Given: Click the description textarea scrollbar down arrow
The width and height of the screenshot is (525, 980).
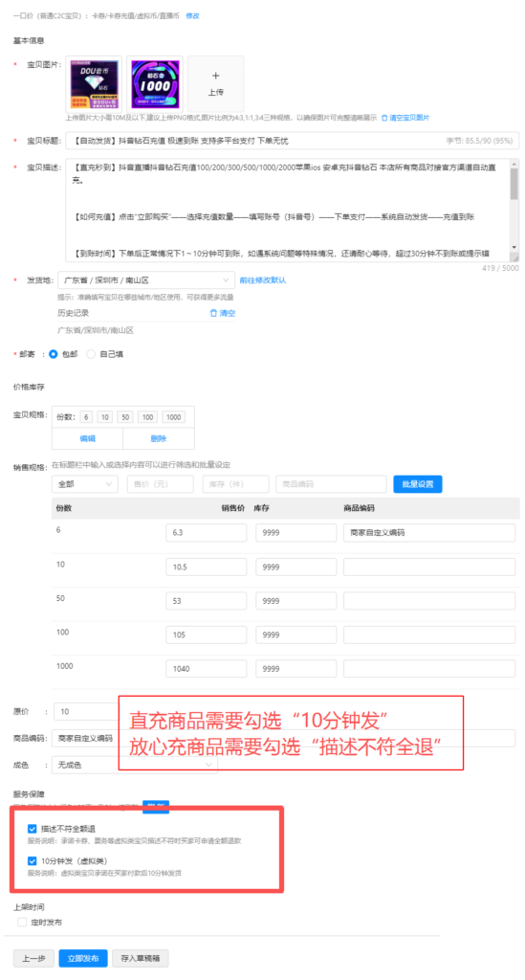Looking at the screenshot, I should pyautogui.click(x=514, y=248).
